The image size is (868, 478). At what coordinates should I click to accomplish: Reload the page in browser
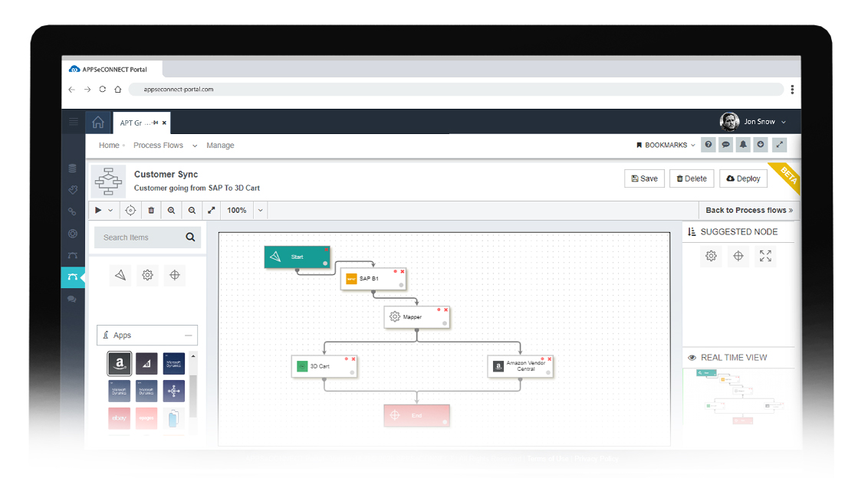point(103,89)
